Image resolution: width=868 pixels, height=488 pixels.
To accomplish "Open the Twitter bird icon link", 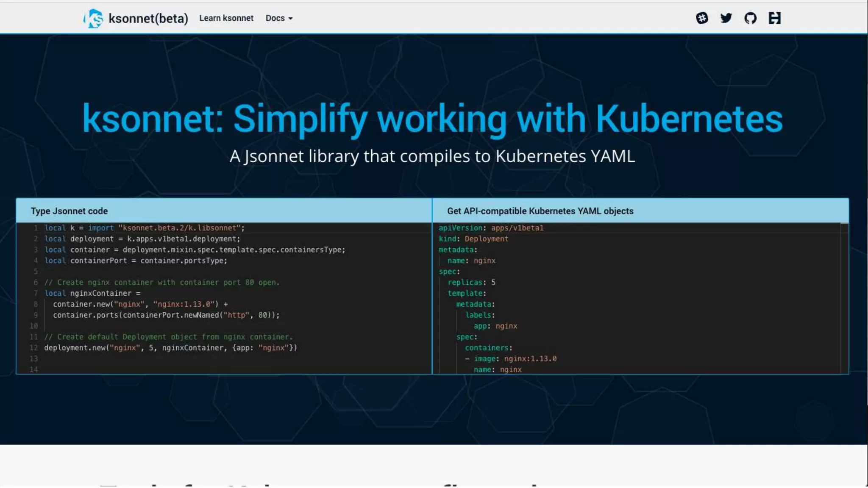I will [x=726, y=18].
